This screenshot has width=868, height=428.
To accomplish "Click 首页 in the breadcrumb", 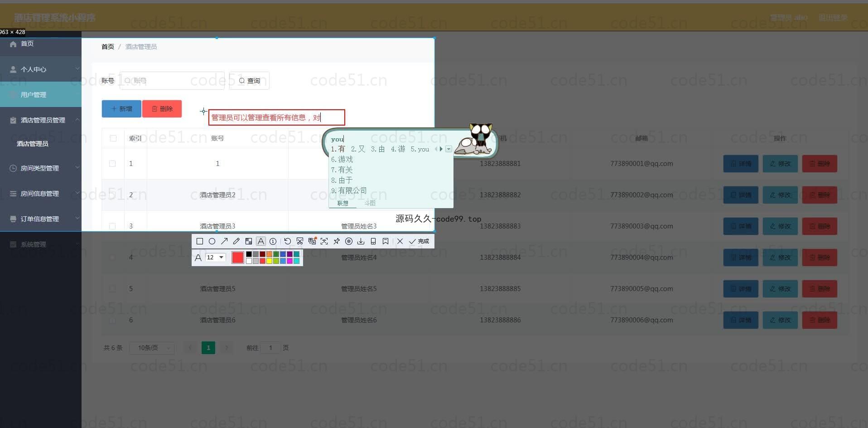I will (108, 47).
